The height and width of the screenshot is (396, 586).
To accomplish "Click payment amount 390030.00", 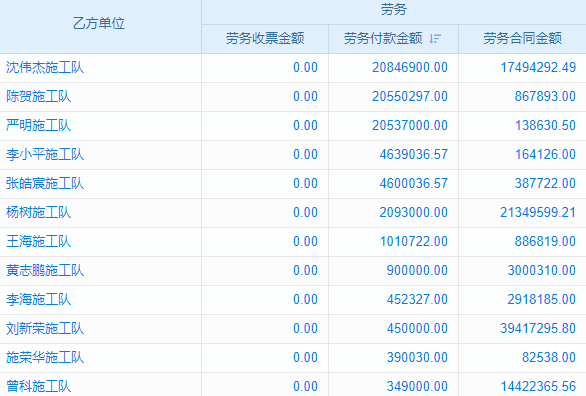I will 417,358.
